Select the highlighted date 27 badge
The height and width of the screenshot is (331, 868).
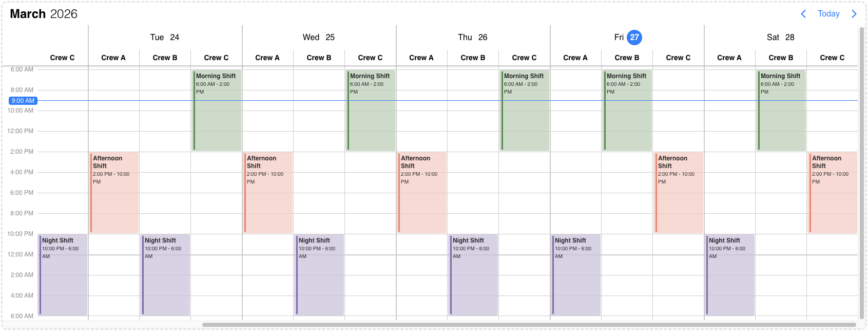point(634,38)
